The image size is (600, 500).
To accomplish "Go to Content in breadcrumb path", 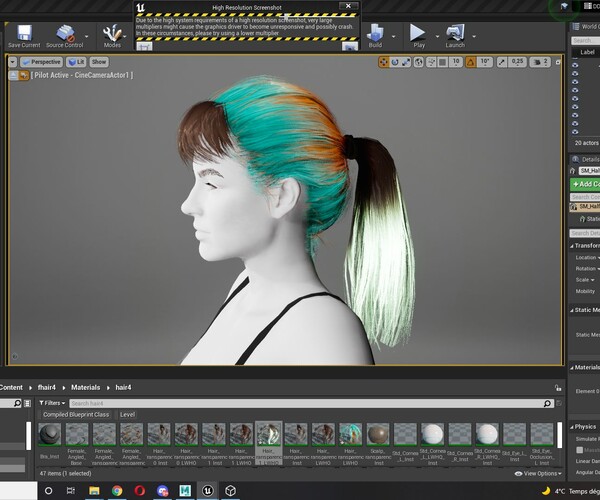I will (11, 388).
